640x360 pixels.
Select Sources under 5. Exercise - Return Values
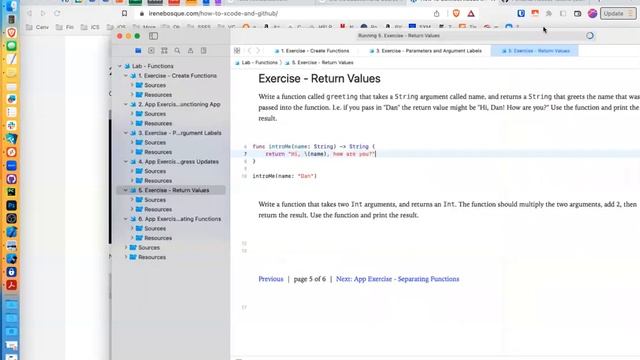(155, 200)
